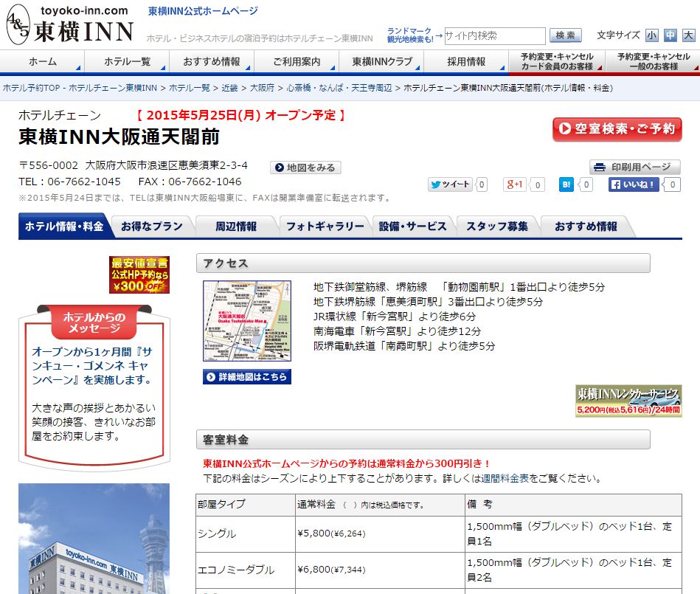Switch to the お得なプラン tab
The width and height of the screenshot is (700, 594).
(152, 227)
